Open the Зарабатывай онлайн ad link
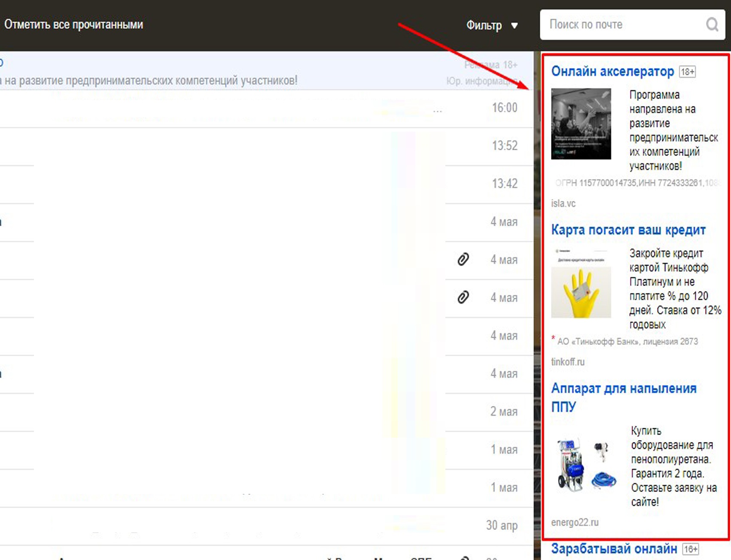The image size is (731, 560). pos(614,549)
